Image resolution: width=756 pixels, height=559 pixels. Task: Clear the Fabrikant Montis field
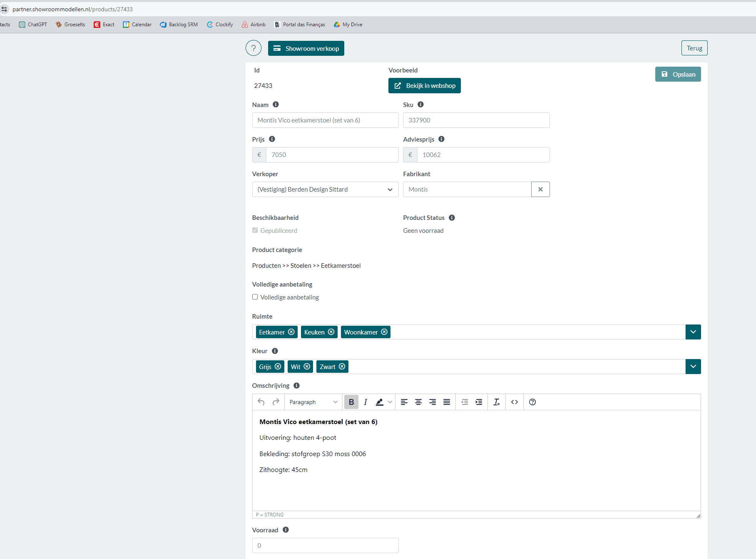(x=540, y=189)
